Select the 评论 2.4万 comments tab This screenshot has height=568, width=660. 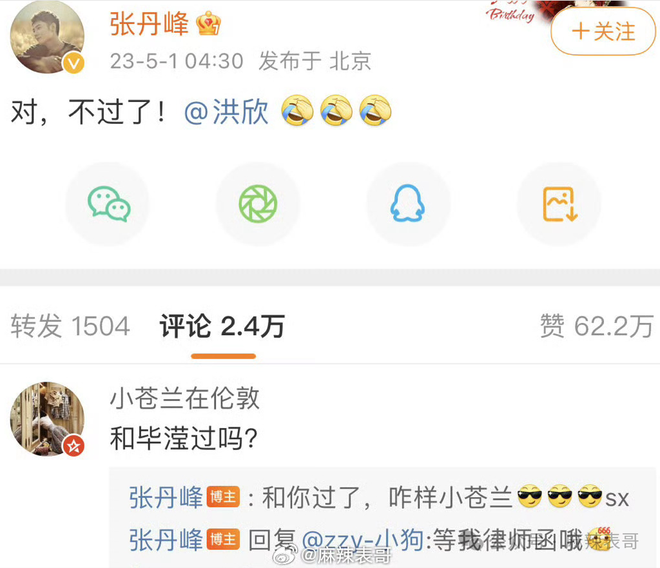[x=222, y=326]
